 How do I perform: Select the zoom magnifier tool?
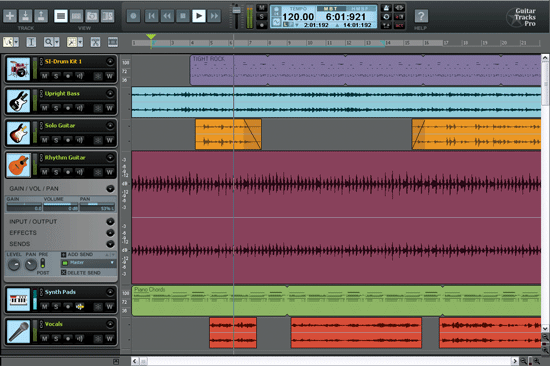click(48, 42)
